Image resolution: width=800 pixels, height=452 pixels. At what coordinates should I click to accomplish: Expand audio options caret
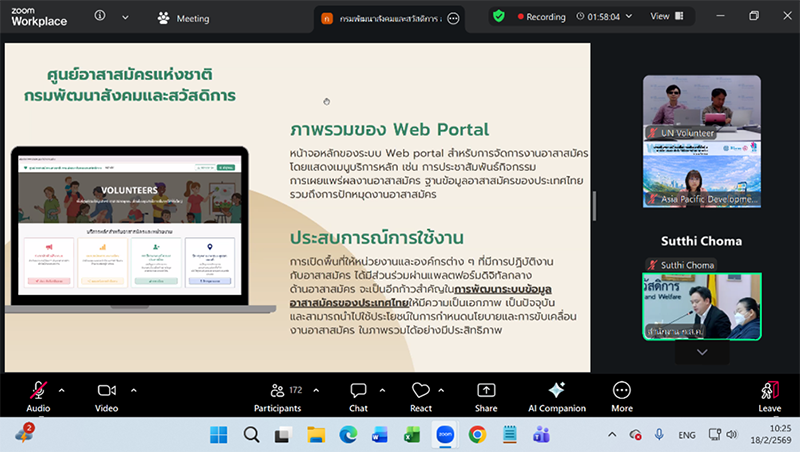tap(62, 391)
